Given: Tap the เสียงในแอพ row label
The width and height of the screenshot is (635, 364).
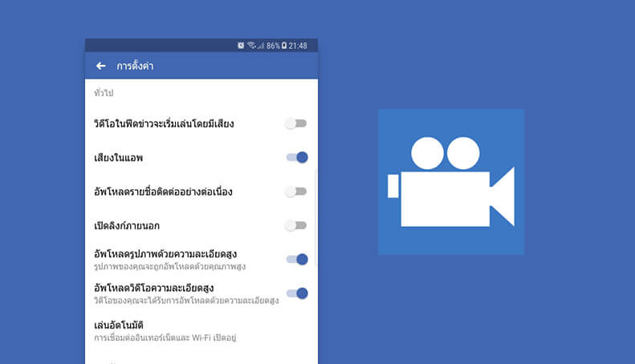Looking at the screenshot, I should click(x=118, y=158).
